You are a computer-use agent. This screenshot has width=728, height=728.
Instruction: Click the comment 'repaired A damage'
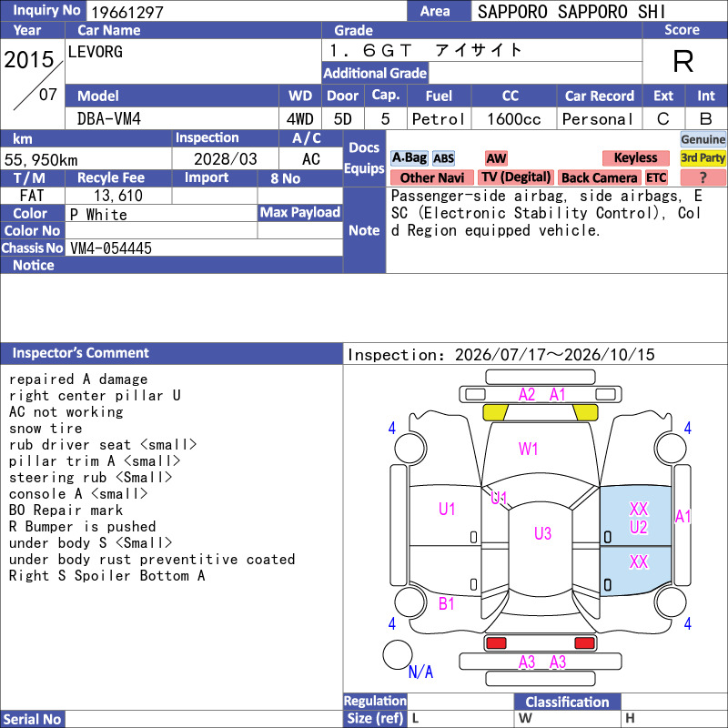pos(78,379)
